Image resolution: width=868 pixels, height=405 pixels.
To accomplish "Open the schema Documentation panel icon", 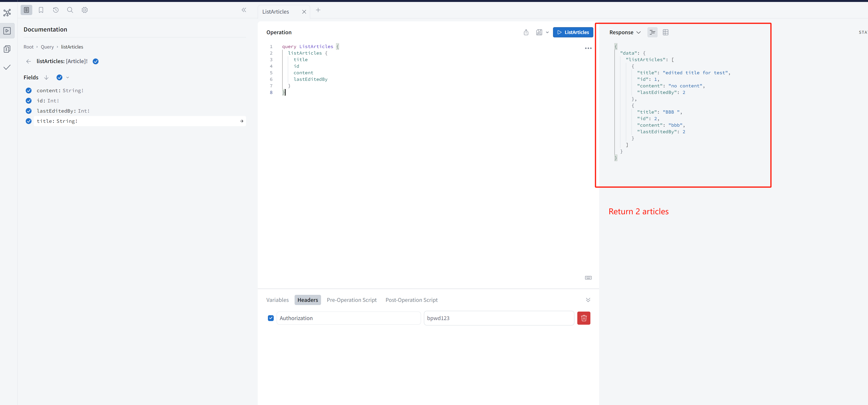I will tap(26, 10).
